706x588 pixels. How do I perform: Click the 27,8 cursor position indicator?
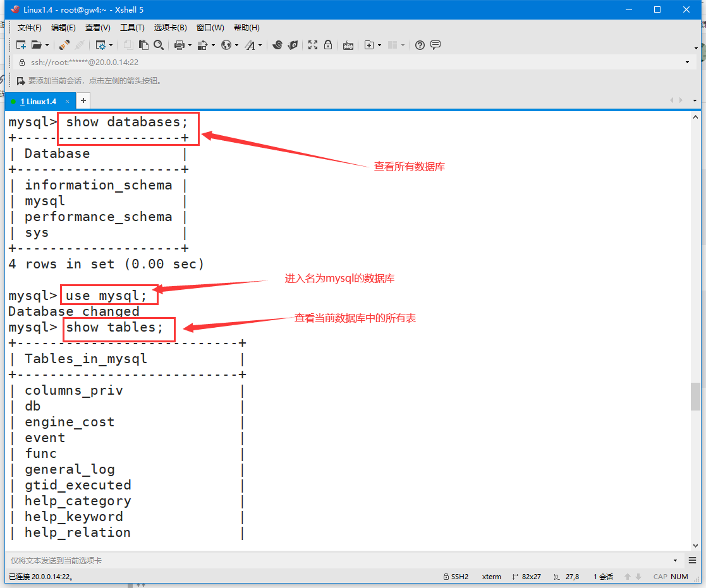point(566,576)
